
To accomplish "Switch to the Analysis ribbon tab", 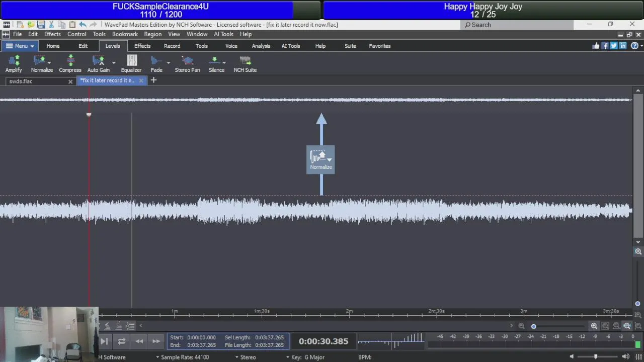I will pyautogui.click(x=261, y=46).
